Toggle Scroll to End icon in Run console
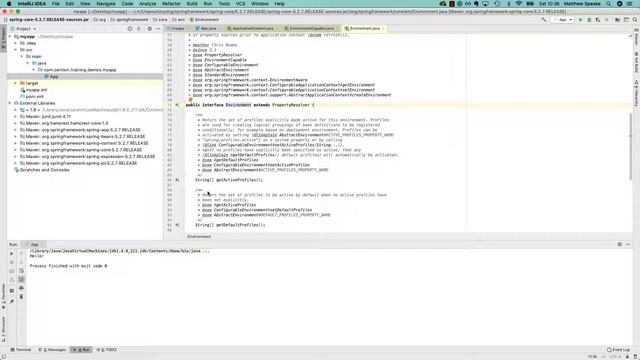 click(21, 279)
